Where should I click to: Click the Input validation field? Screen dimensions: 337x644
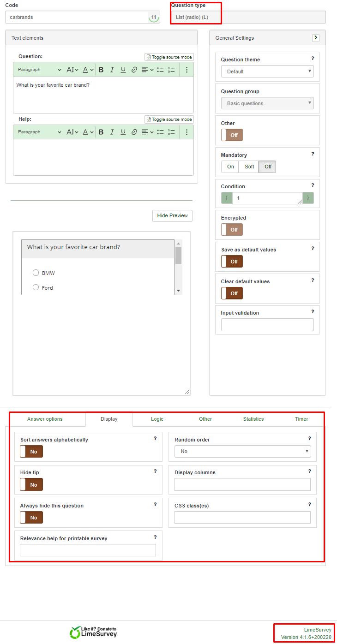click(x=267, y=325)
